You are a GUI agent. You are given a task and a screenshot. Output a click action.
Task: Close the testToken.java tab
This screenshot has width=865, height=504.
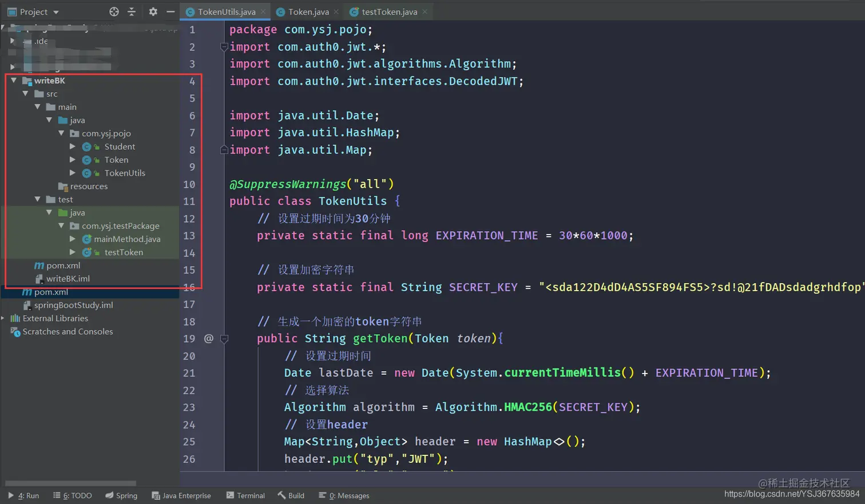(x=425, y=11)
